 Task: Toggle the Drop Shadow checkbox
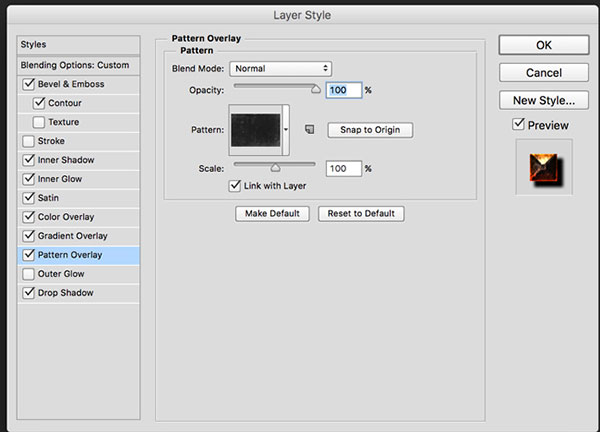coord(29,293)
